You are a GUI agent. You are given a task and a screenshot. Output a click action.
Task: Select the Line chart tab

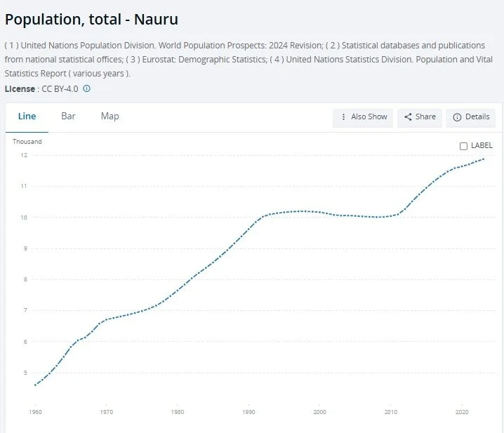27,116
